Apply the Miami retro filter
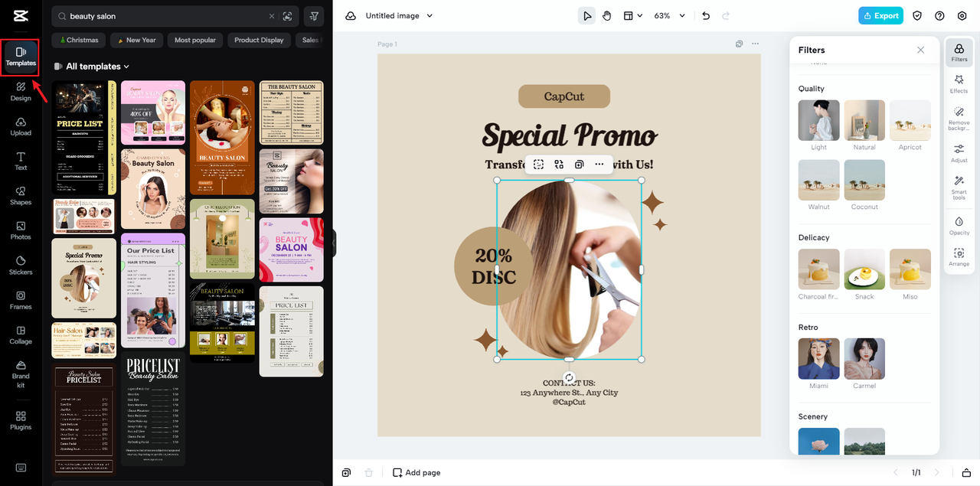 point(818,359)
